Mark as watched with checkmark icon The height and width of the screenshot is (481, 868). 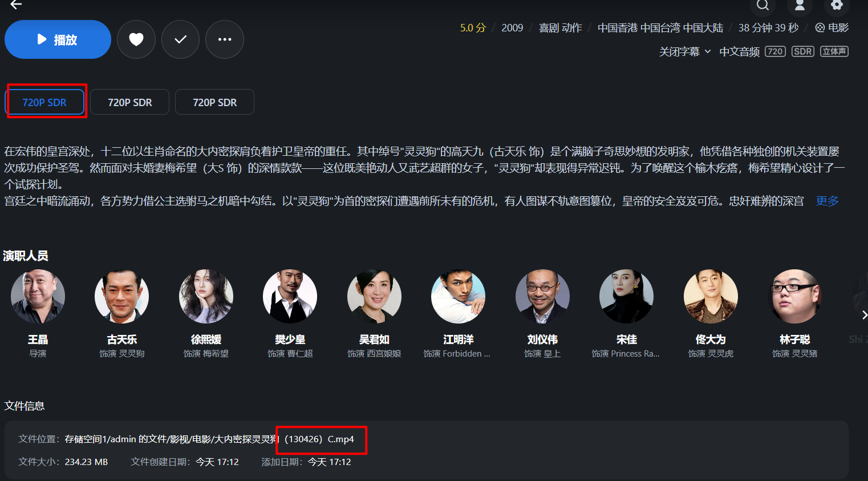(x=180, y=39)
